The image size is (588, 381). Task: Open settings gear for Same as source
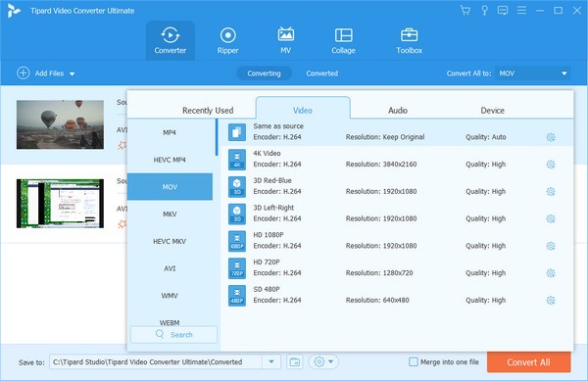[x=551, y=137]
